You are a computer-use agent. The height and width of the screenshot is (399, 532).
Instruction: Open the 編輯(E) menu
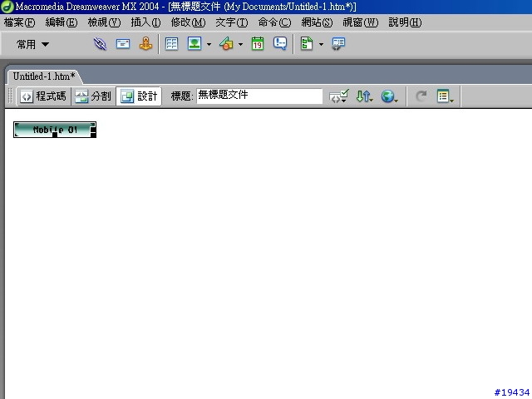point(62,22)
